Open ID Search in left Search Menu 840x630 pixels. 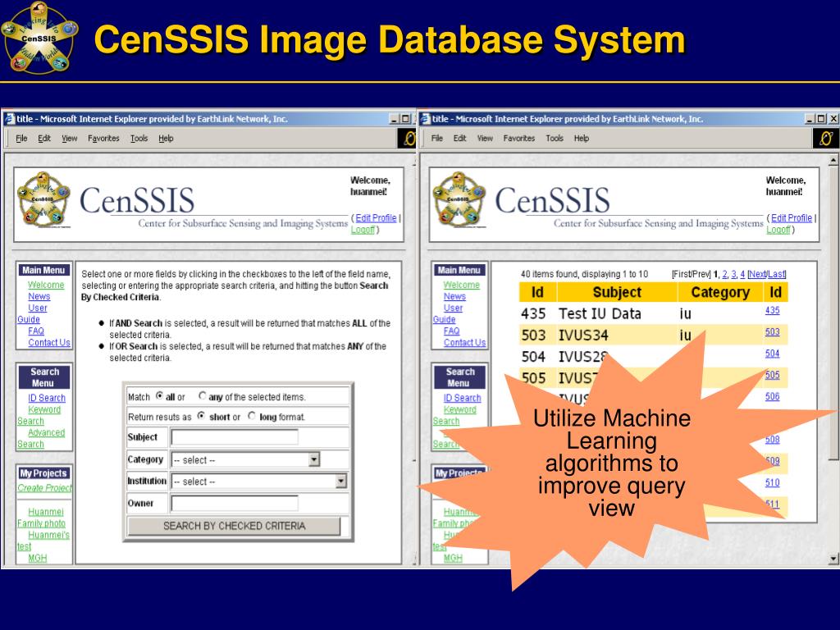47,398
